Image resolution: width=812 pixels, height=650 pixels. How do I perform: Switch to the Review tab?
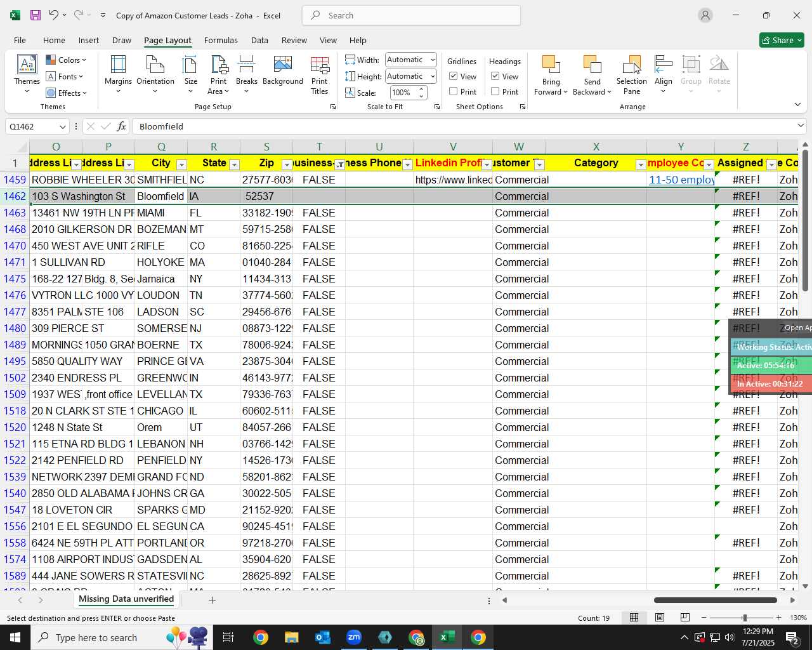(x=294, y=40)
